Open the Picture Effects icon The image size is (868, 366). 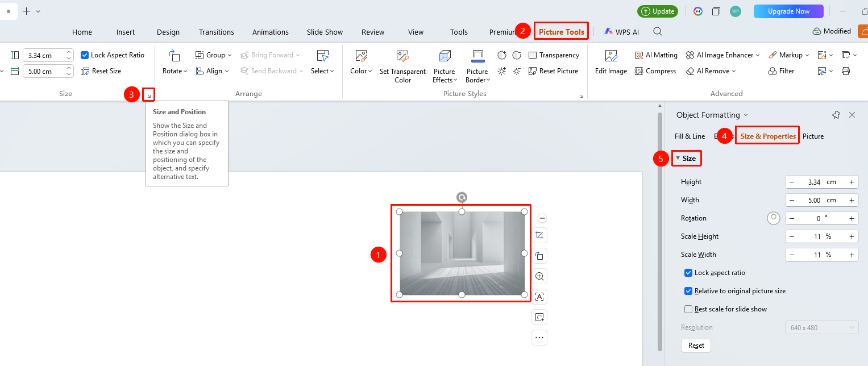point(444,56)
